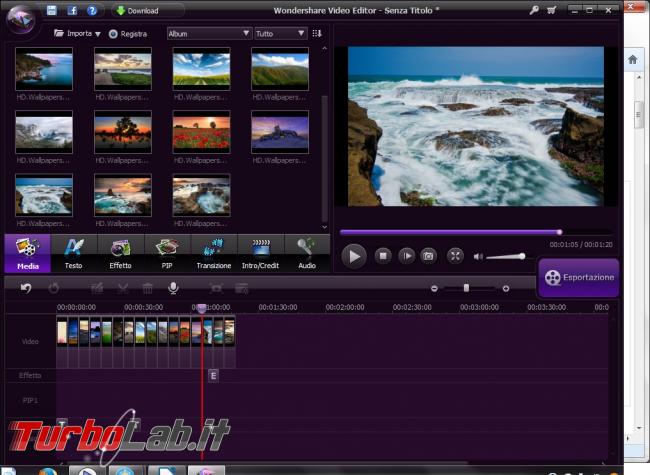
Task: Select the snowy mountain clouds thumbnail
Action: (x=44, y=132)
